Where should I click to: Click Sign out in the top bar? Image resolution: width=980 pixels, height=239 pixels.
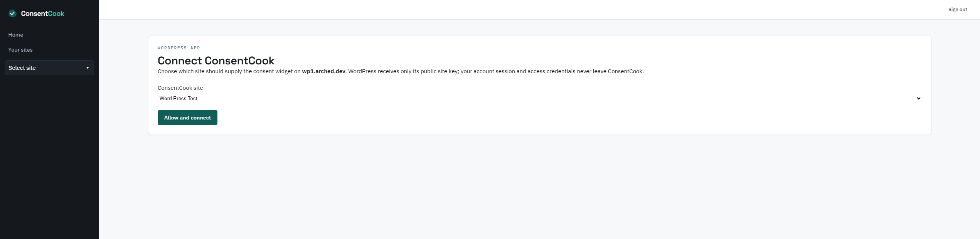tap(958, 10)
